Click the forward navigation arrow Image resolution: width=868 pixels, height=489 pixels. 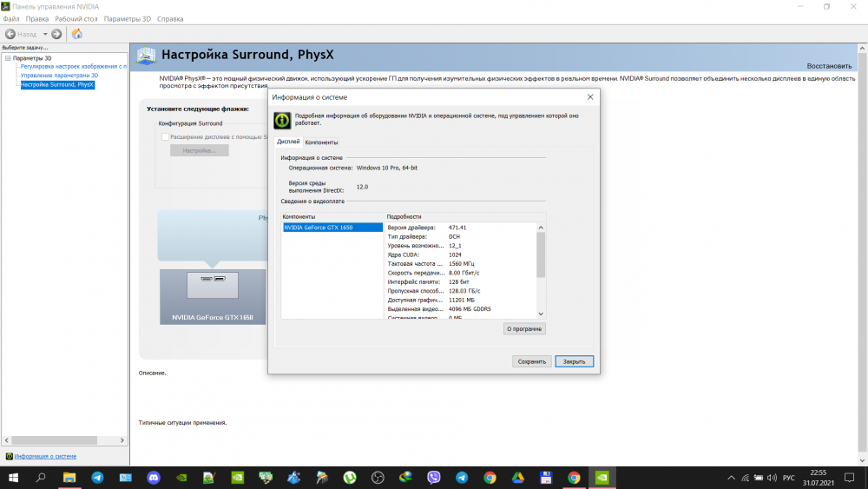point(56,35)
